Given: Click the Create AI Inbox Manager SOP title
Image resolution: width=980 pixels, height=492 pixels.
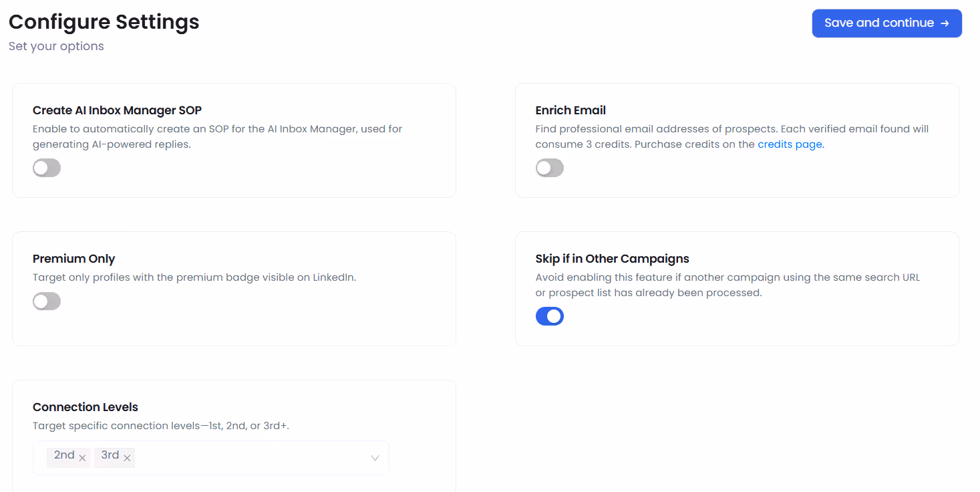Looking at the screenshot, I should [x=117, y=110].
